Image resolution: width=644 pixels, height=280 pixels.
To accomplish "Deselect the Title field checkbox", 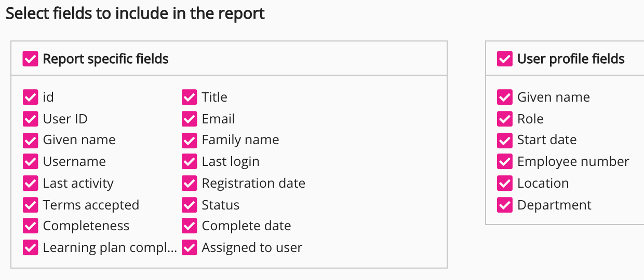I will point(190,97).
